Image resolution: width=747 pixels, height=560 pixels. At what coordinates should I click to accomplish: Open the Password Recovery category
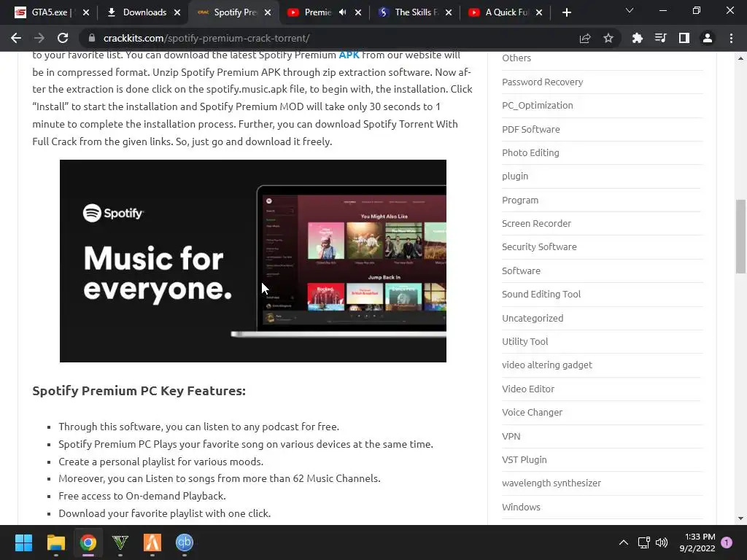542,82
